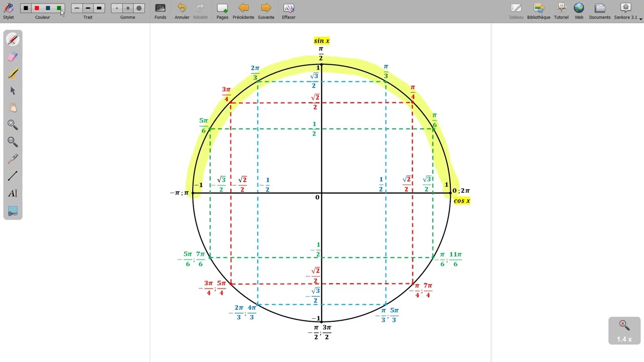Choose the thick line width
This screenshot has width=644, height=362.
(99, 8)
